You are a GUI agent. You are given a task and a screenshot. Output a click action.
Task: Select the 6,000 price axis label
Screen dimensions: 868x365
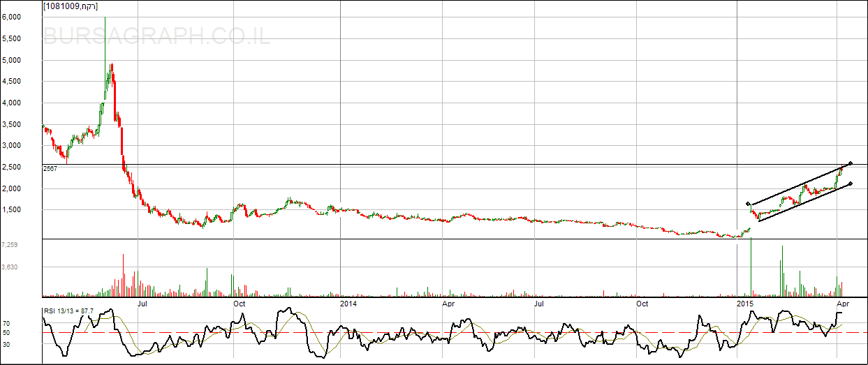[10, 17]
